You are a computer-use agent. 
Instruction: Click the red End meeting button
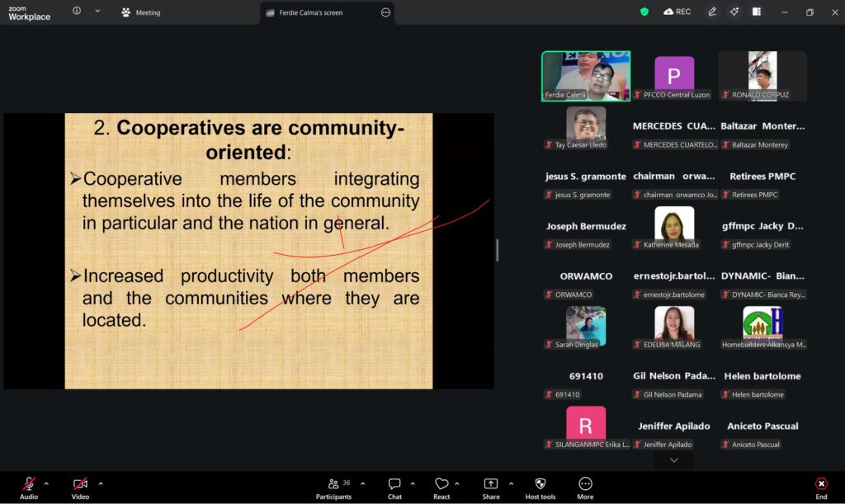tap(821, 484)
